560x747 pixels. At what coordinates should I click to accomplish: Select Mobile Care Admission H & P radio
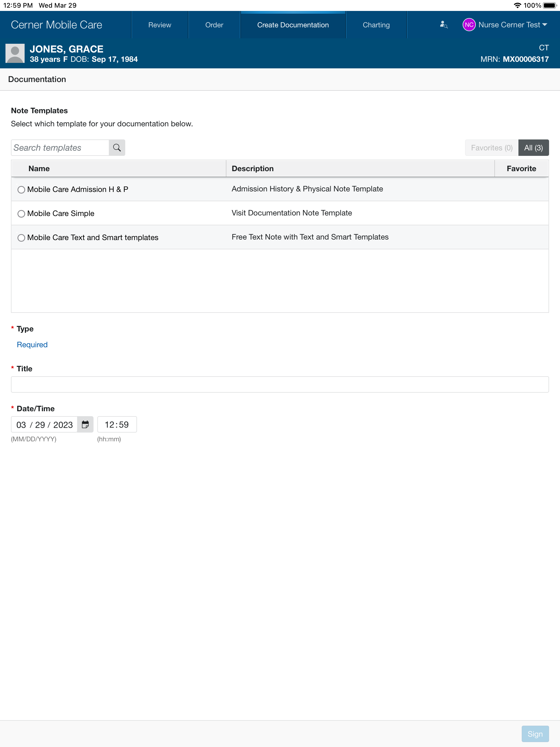click(21, 189)
